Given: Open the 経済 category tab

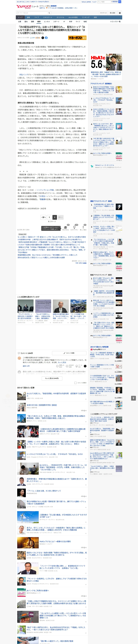Looking at the screenshot, I should pos(39,21).
